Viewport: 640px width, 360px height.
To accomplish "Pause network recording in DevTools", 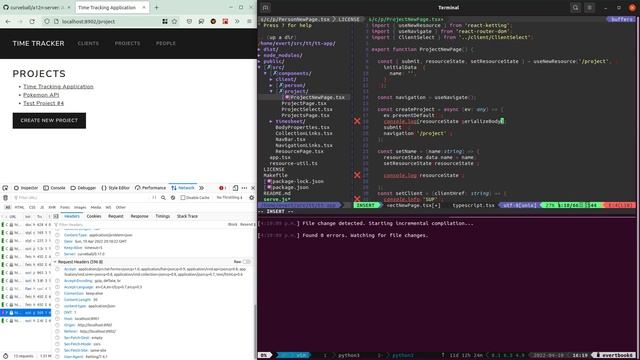I will coord(154,198).
